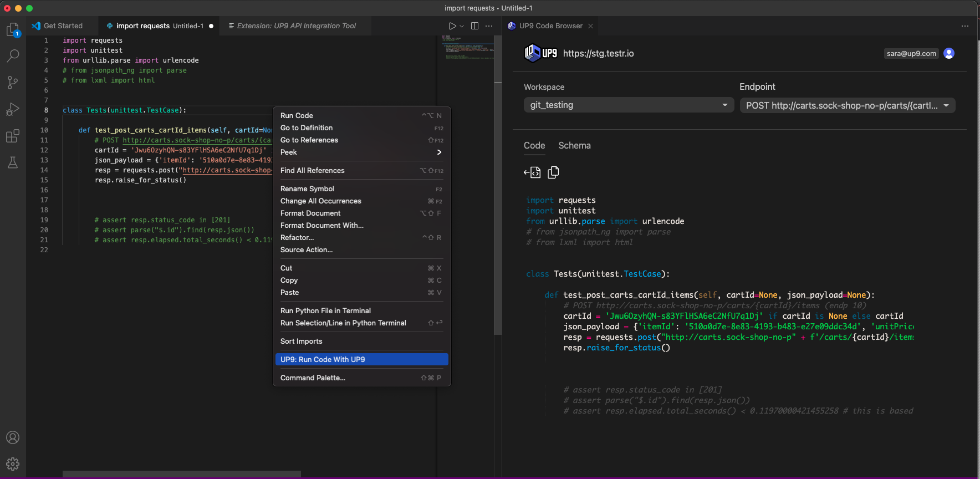Click 'resp.raise_for_status()' in the editor

pos(140,180)
